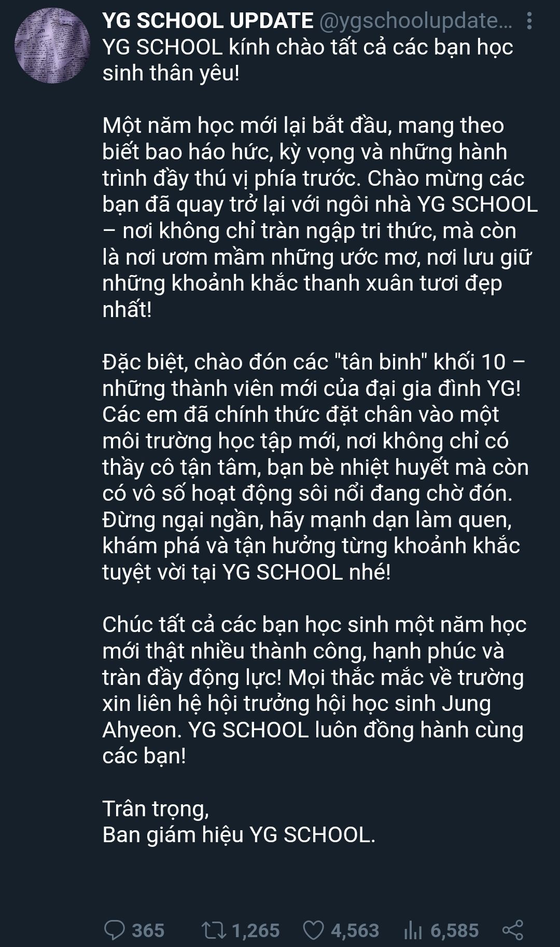Tap the "Một năm học mới" paragraph
The width and height of the screenshot is (560, 947).
pos(320,217)
